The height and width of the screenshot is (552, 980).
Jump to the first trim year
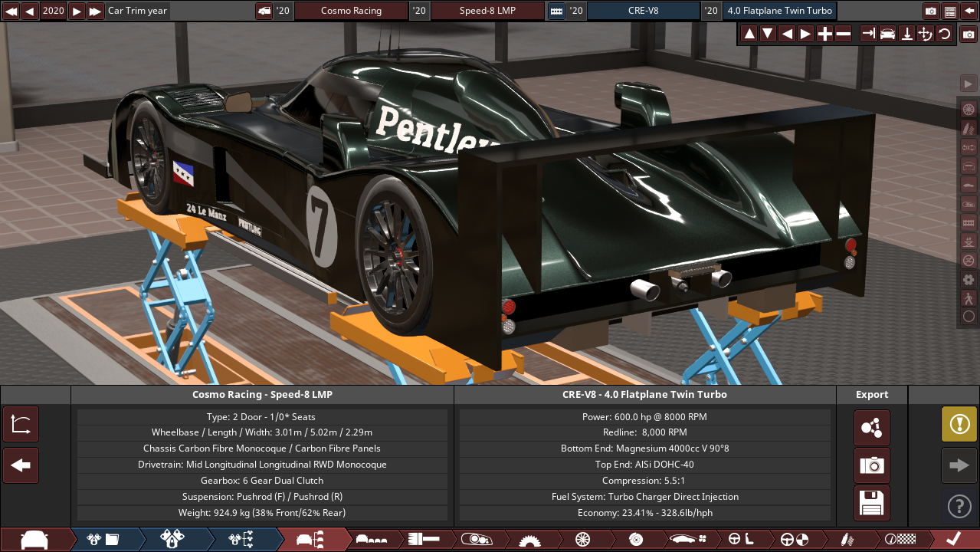tap(11, 11)
